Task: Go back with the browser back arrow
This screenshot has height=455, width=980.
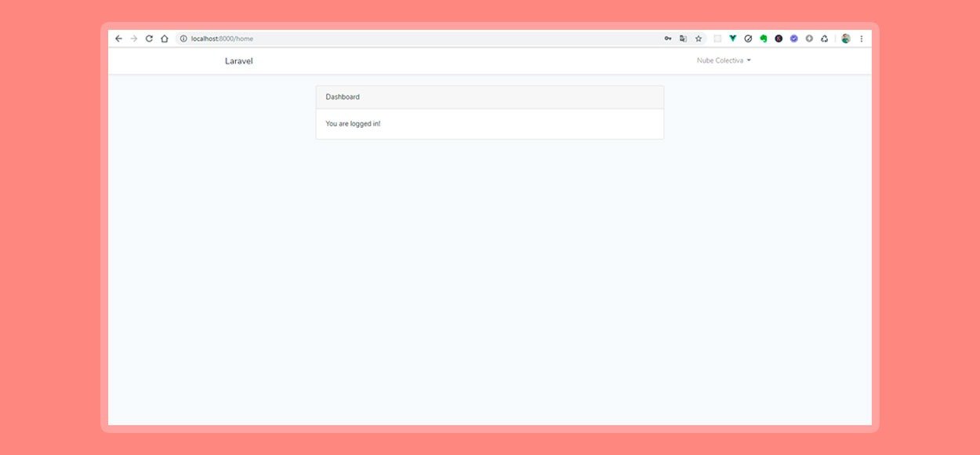Action: [x=118, y=38]
